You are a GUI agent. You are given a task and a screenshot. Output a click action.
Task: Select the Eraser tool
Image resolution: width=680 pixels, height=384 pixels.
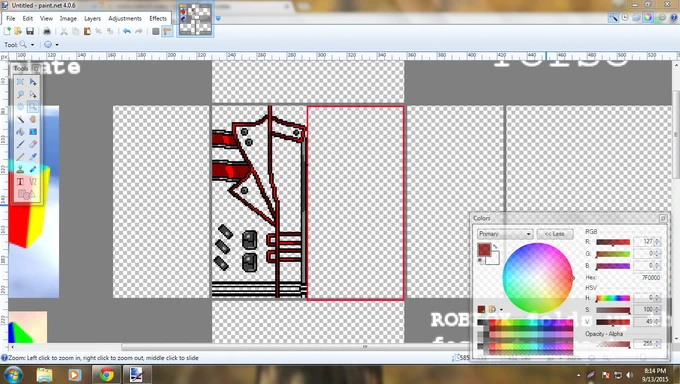click(x=33, y=144)
